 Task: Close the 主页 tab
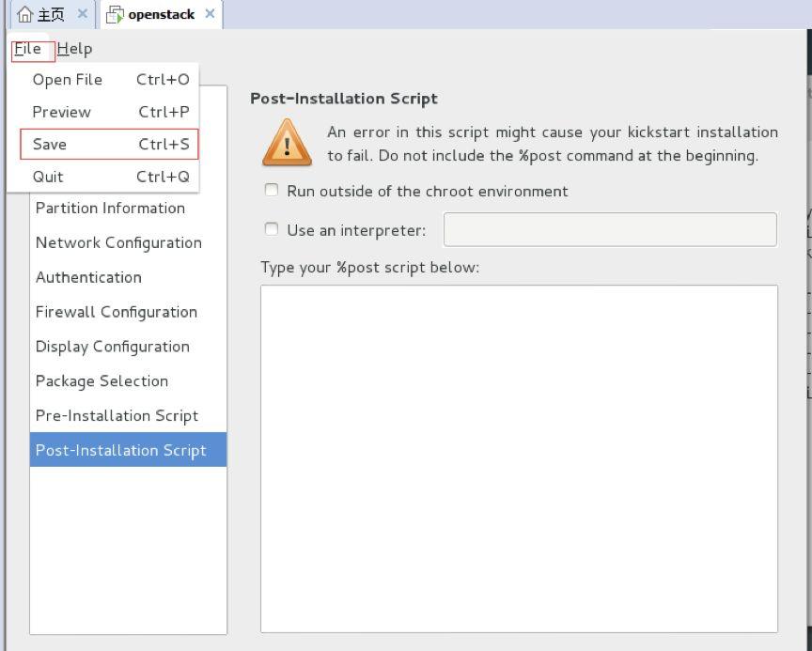coord(83,14)
